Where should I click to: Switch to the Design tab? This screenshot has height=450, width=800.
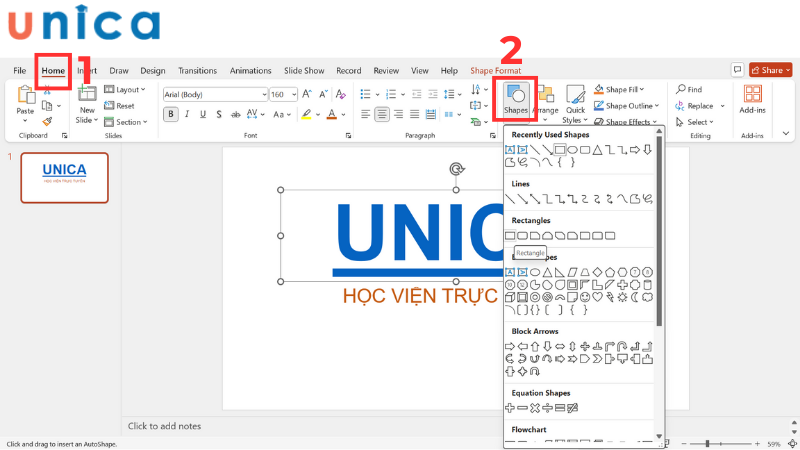153,70
